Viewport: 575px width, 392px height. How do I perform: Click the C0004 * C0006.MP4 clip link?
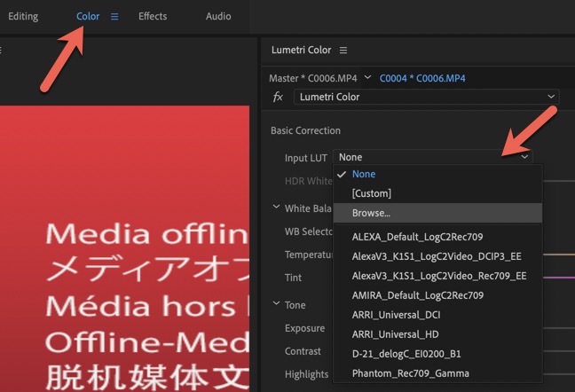pos(422,78)
